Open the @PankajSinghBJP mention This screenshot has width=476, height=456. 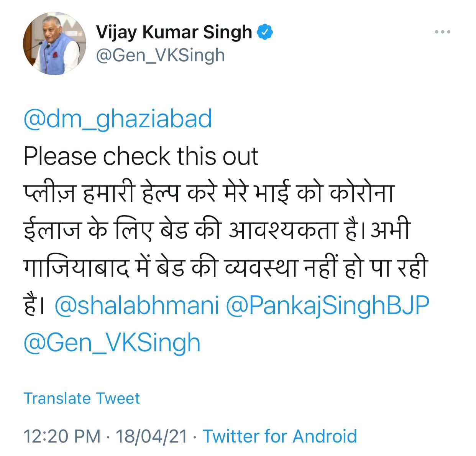(x=328, y=306)
